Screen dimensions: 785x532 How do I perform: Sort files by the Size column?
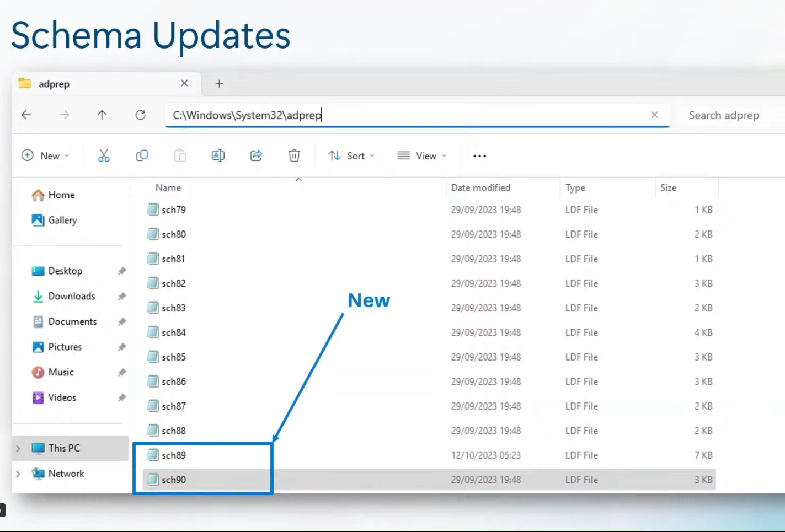tap(668, 187)
